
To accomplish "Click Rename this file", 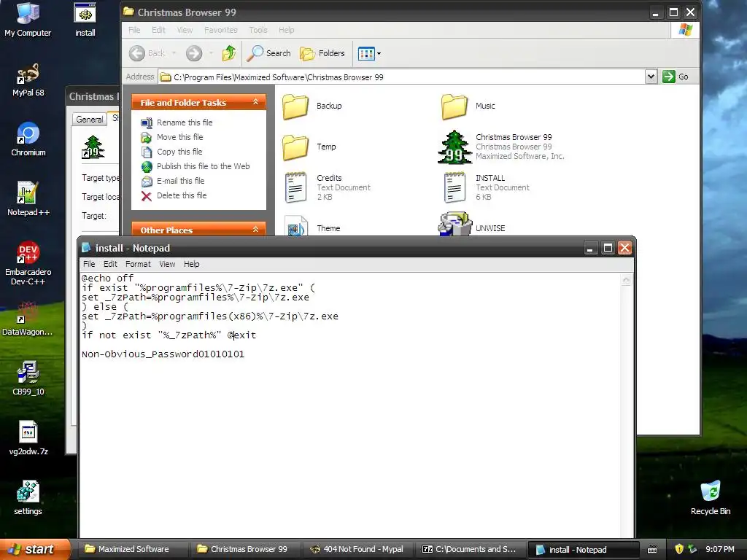I will (x=177, y=122).
